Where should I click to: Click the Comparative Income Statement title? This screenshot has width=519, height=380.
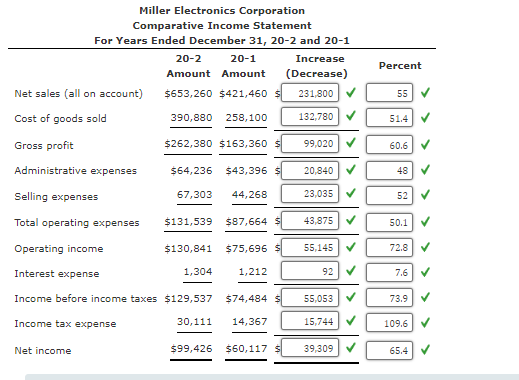[x=222, y=25]
